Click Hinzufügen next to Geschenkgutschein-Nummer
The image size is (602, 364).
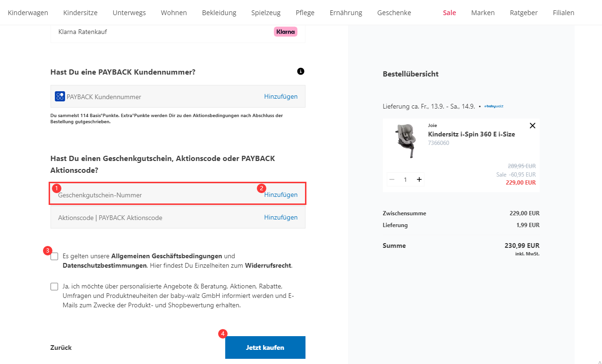[x=281, y=195]
